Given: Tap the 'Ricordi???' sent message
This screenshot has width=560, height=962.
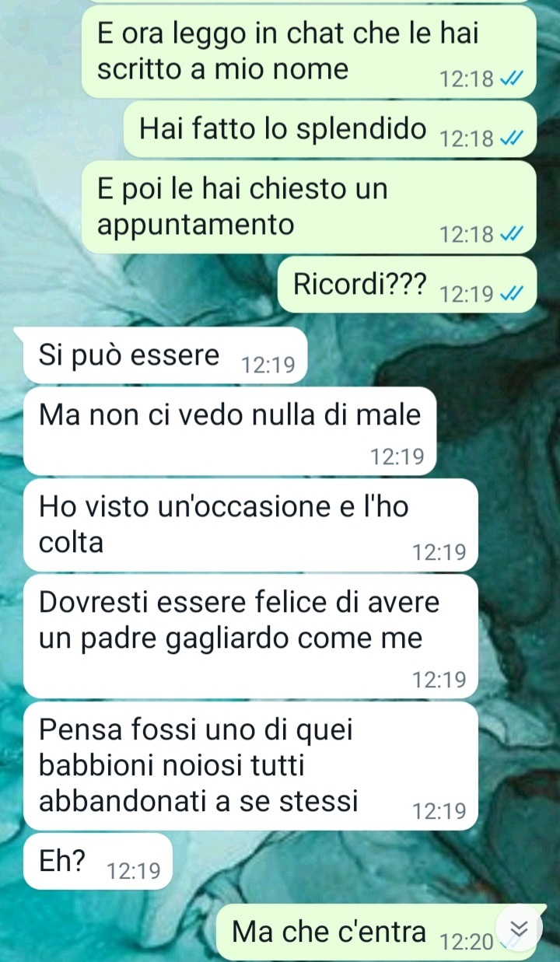Looking at the screenshot, I should coord(407,285).
